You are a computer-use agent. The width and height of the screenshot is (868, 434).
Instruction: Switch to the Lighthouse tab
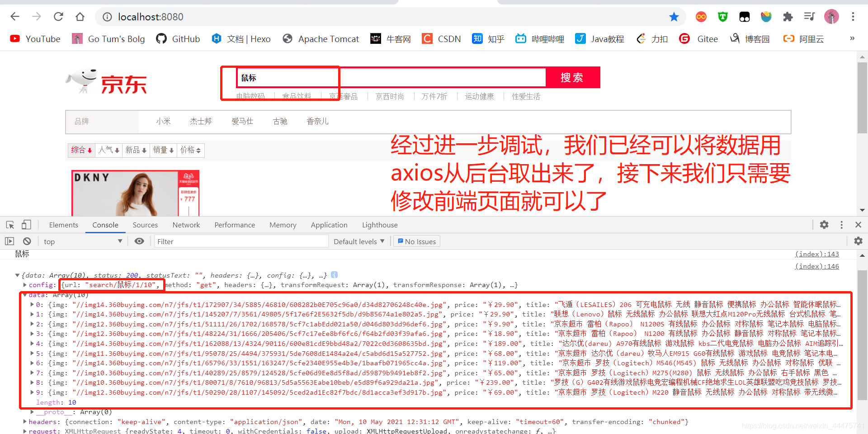(380, 225)
